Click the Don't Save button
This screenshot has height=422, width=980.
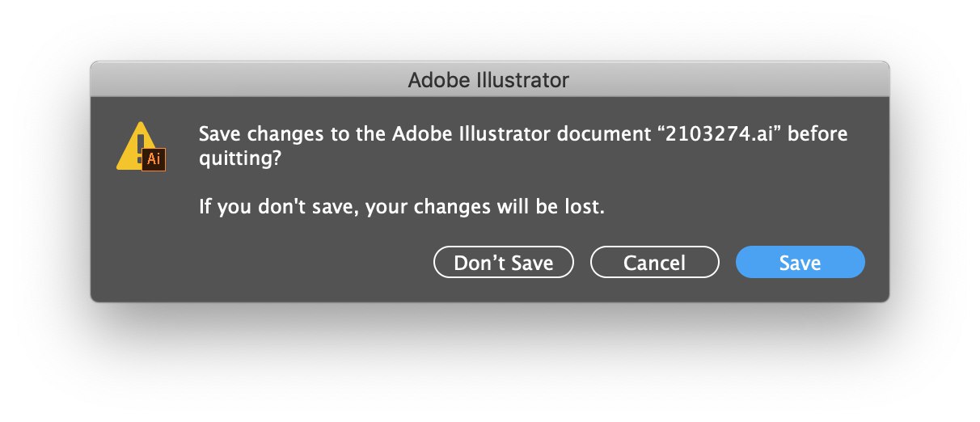(504, 263)
